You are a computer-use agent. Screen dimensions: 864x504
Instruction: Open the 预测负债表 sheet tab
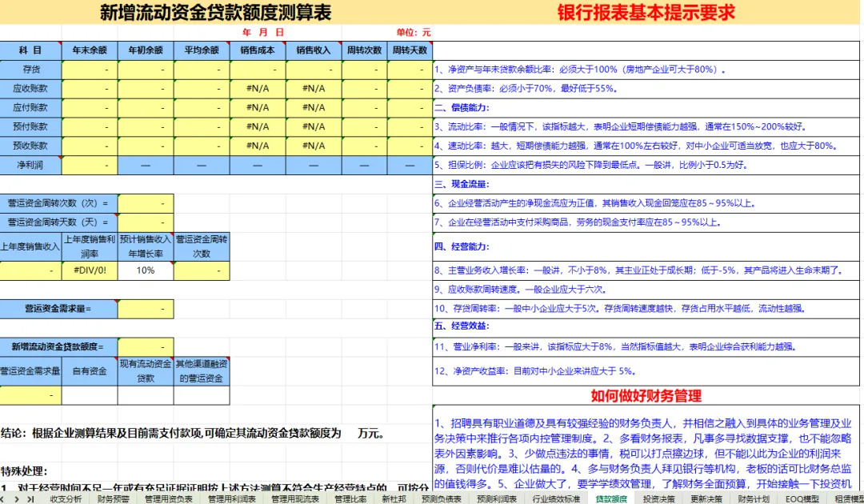click(x=442, y=498)
